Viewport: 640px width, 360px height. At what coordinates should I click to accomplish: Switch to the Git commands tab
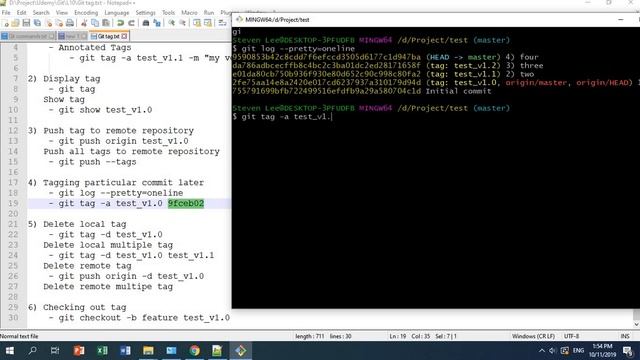click(x=28, y=36)
